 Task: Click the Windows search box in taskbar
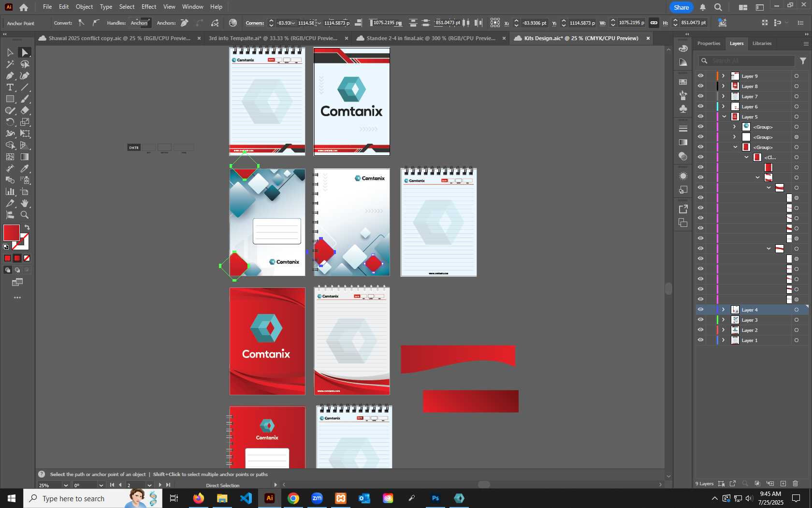[92, 498]
